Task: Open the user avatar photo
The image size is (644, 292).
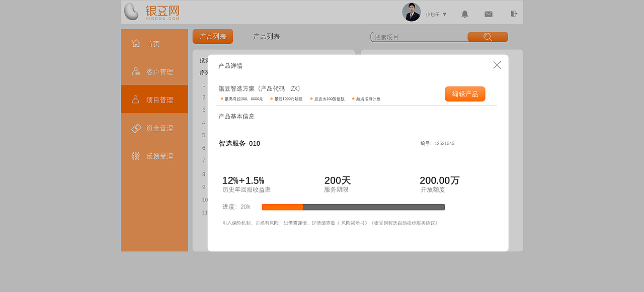Action: (x=412, y=12)
